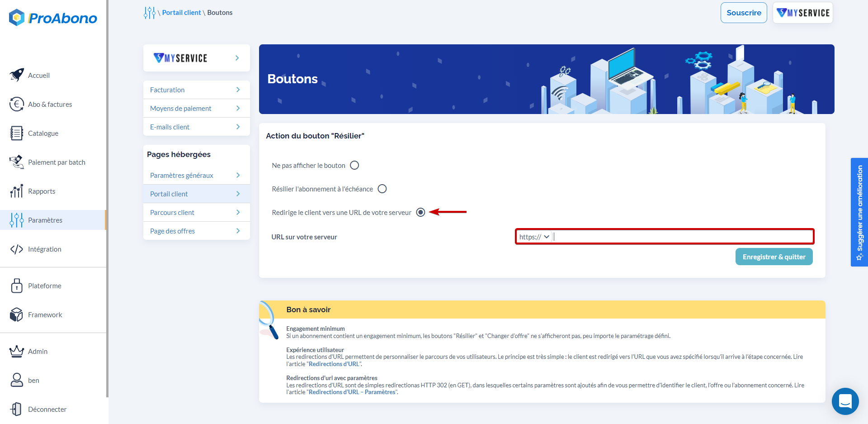
Task: Select 'Ne pas afficher le bouton' radio
Action: click(354, 165)
